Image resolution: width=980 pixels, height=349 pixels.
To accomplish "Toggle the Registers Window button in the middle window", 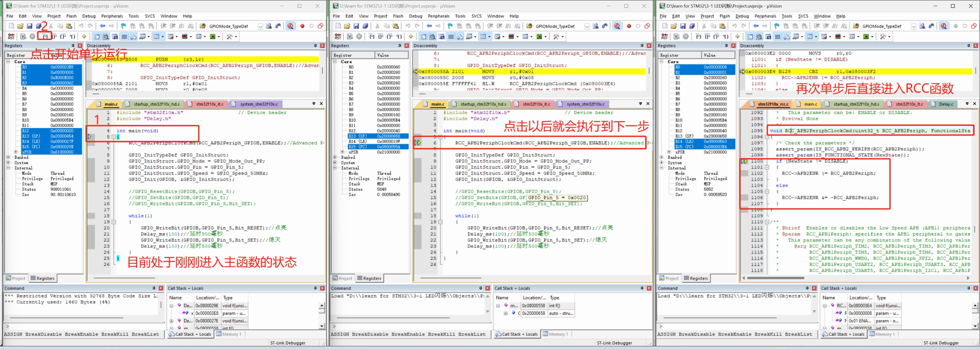I will click(x=451, y=36).
